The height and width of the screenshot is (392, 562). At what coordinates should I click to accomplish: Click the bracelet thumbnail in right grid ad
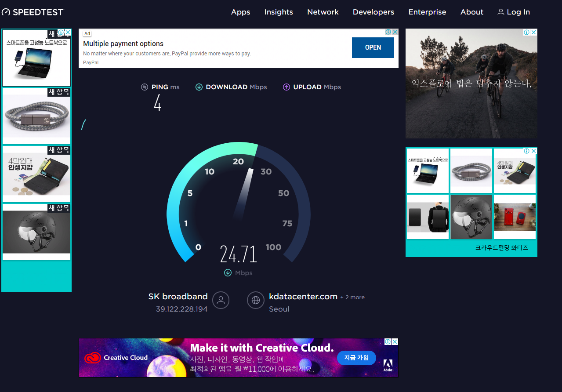pyautogui.click(x=471, y=171)
